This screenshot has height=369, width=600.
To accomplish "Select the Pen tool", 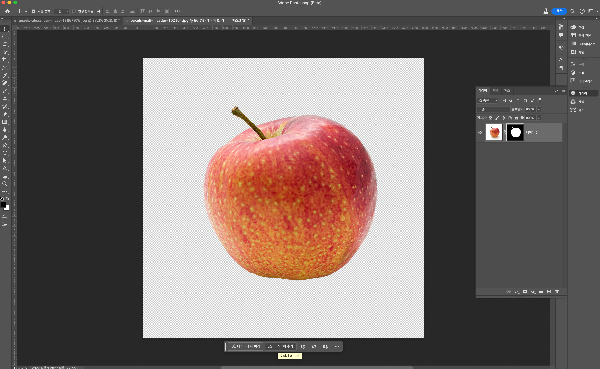I will pyautogui.click(x=5, y=145).
